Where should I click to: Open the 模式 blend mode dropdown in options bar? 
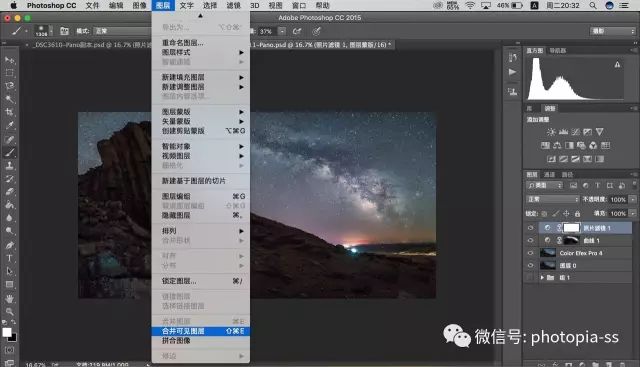pyautogui.click(x=122, y=31)
